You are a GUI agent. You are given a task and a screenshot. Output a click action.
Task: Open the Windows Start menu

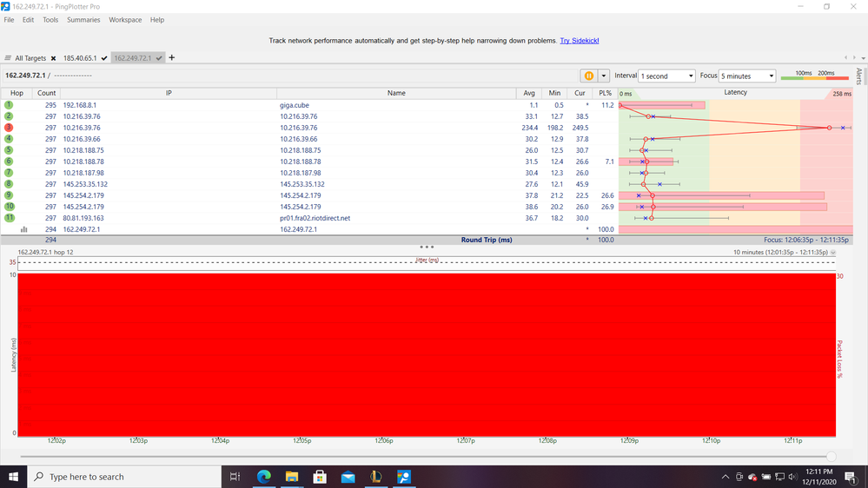[x=13, y=477]
